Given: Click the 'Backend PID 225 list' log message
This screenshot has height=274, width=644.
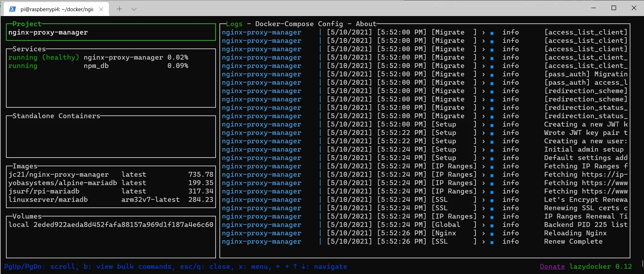Looking at the screenshot, I should point(586,225).
